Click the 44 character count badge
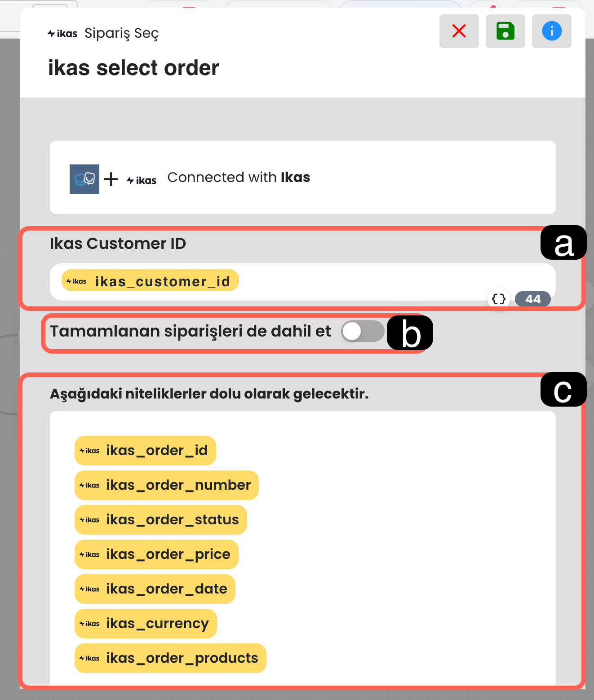Screen dimensions: 594x700 pos(532,299)
